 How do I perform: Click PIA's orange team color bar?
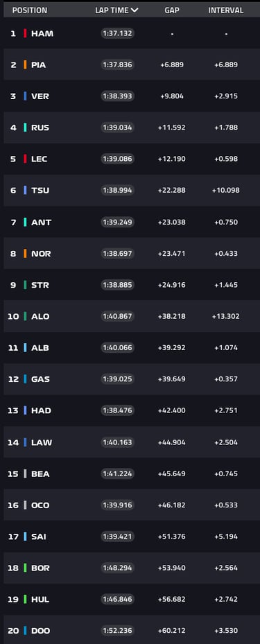[x=25, y=64]
